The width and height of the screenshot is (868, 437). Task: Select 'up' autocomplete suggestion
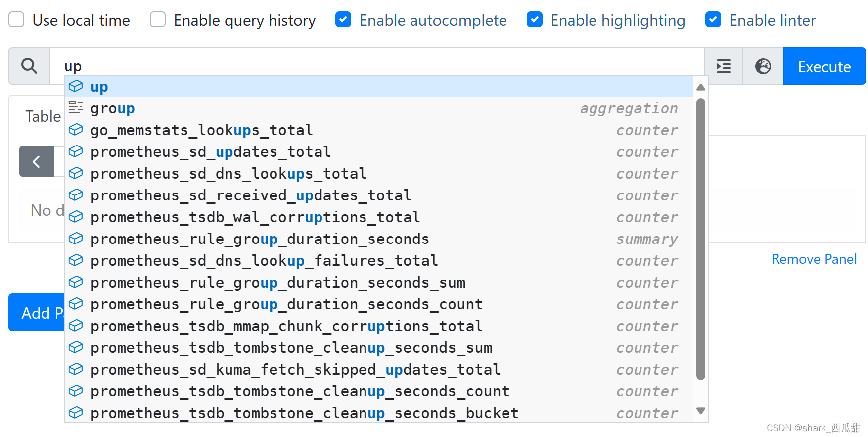point(379,87)
